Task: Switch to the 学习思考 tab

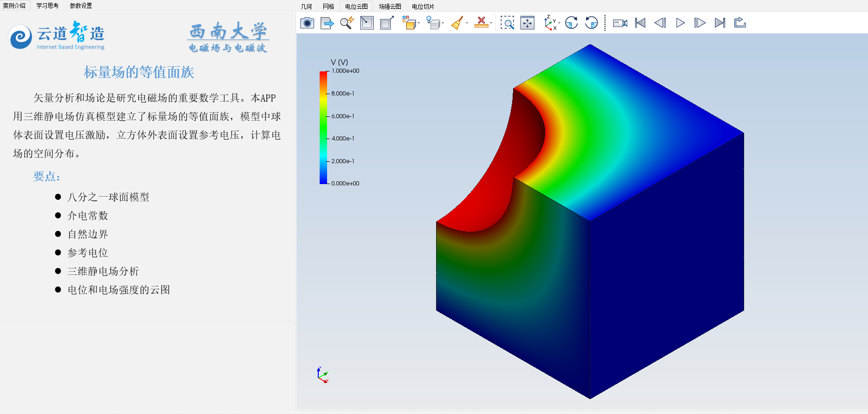Action: [47, 6]
